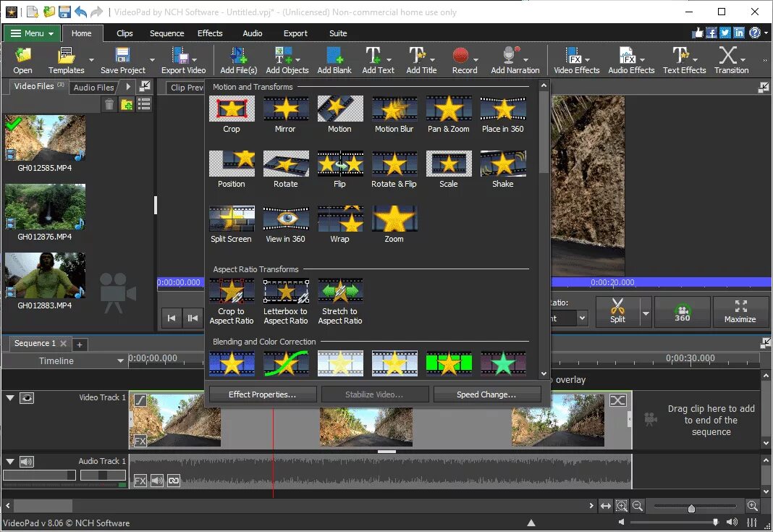The image size is (773, 532).
Task: Open the Audio Effects tool
Action: tap(631, 60)
